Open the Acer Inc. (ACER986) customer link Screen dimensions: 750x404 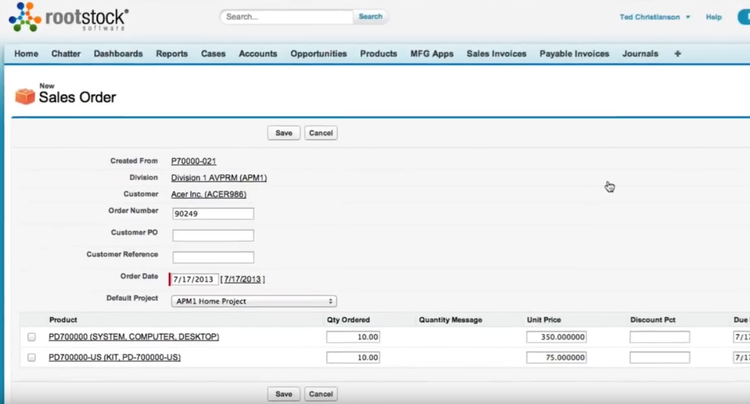click(x=209, y=194)
